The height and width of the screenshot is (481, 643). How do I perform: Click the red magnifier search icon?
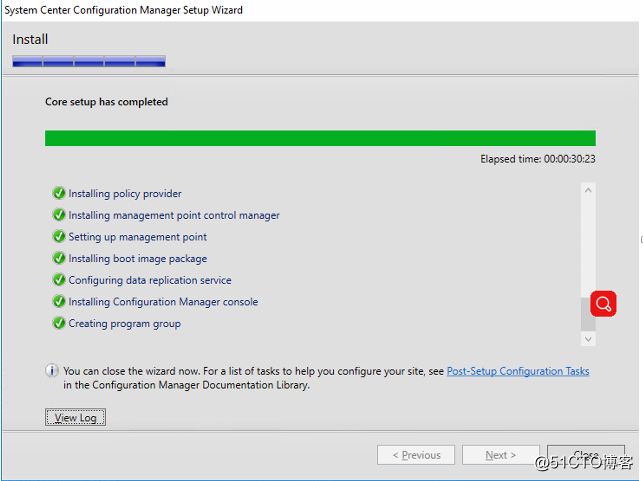603,304
